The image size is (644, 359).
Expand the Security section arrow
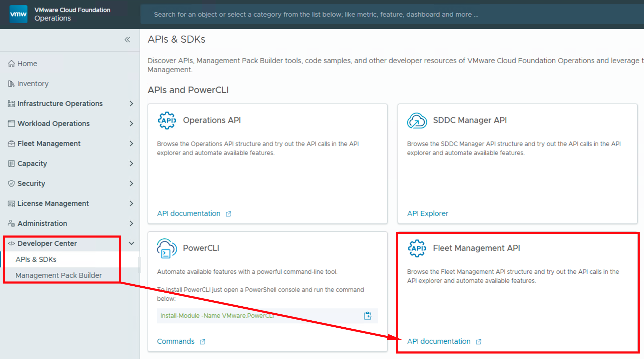coord(131,183)
